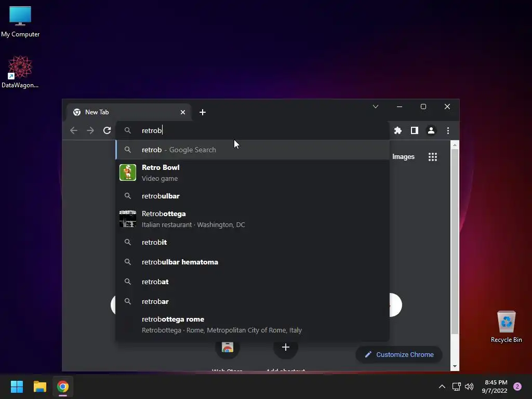Click the network icon in system tray
Screen dimensions: 532x399
456,387
